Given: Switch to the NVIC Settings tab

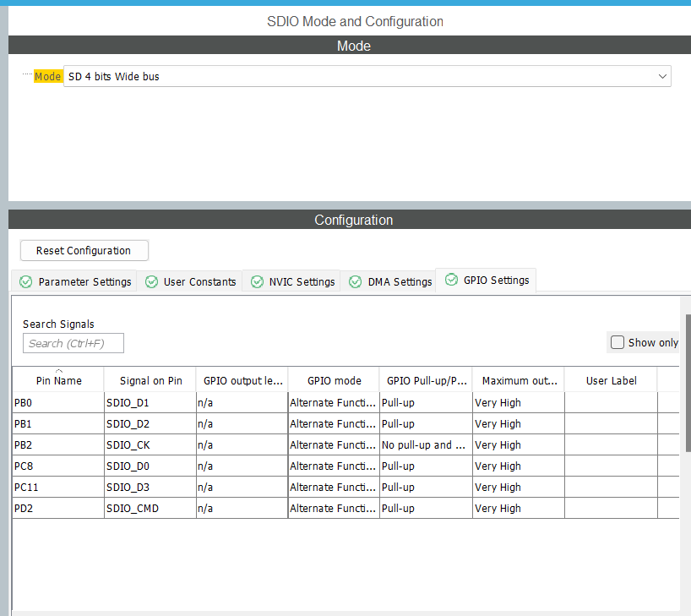Looking at the screenshot, I should (x=302, y=281).
